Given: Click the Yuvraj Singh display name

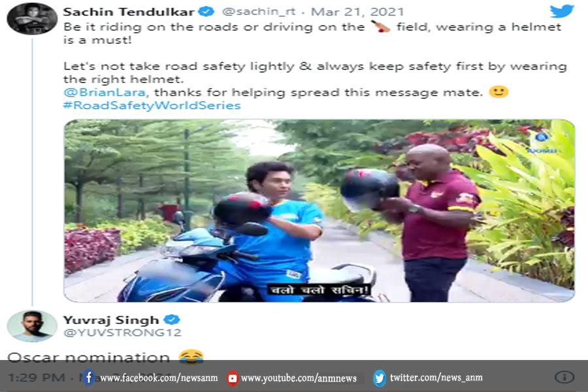Looking at the screenshot, I should point(111,320).
